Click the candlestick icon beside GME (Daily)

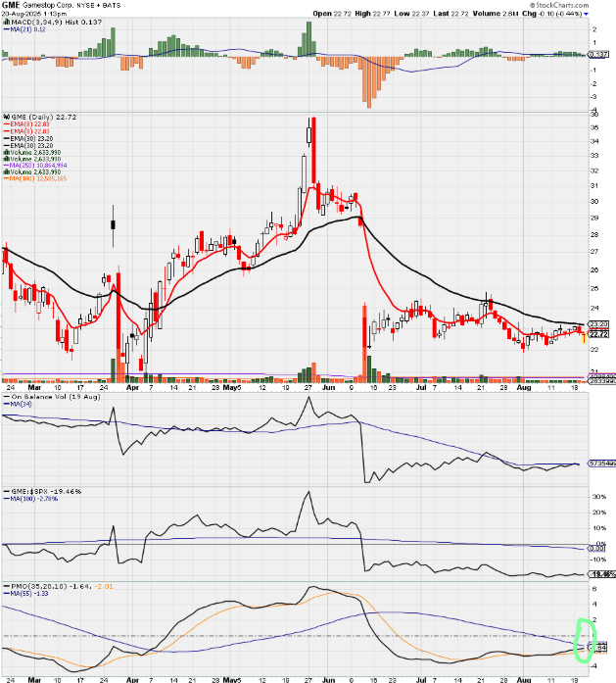click(6, 118)
